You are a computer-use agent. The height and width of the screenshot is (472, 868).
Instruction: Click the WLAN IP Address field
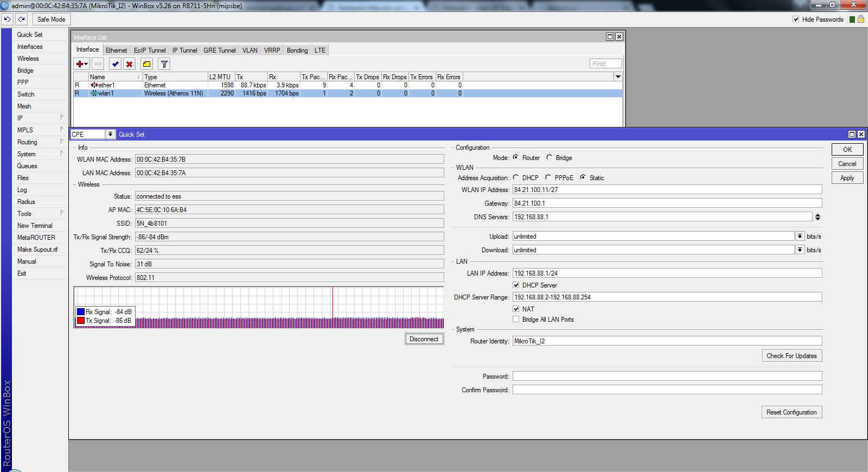coord(667,189)
